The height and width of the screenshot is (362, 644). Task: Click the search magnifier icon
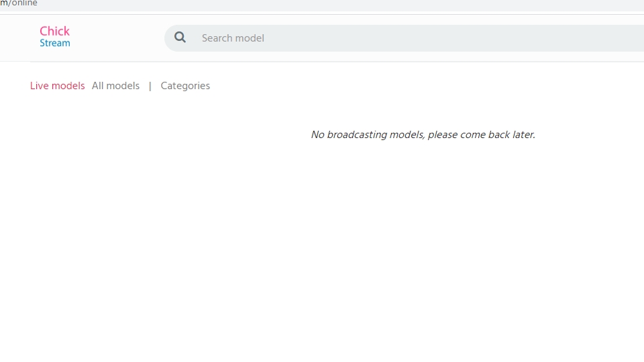click(x=180, y=38)
